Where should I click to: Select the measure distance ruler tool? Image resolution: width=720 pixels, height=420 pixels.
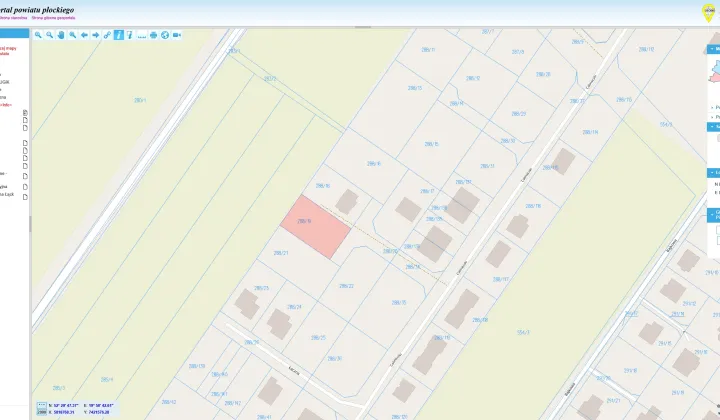tap(142, 35)
